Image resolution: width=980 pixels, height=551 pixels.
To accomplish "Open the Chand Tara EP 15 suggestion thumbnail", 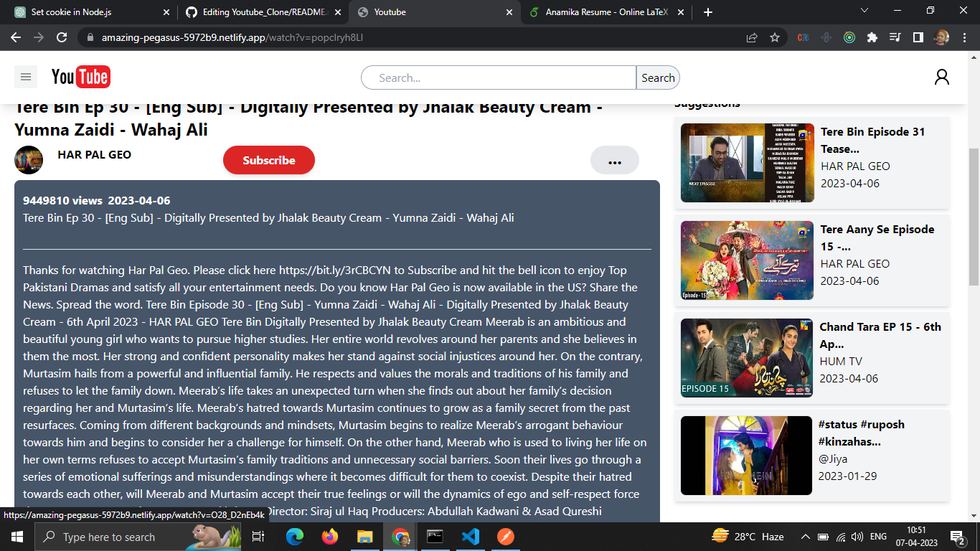I will click(746, 358).
